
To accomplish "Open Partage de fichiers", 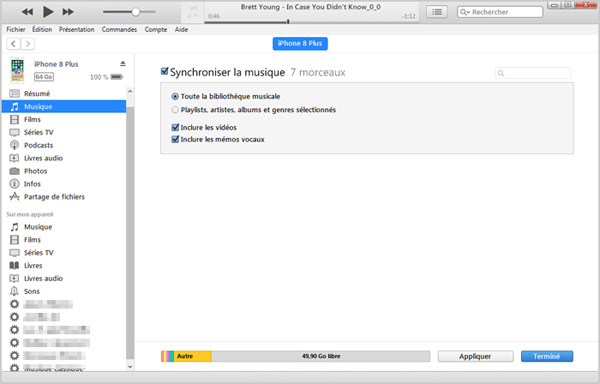I will point(64,197).
